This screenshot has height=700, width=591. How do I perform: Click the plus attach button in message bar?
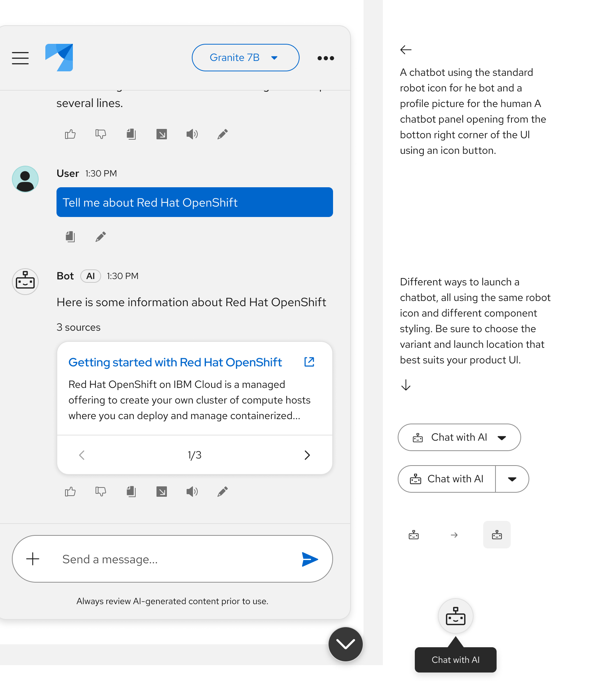pyautogui.click(x=33, y=559)
